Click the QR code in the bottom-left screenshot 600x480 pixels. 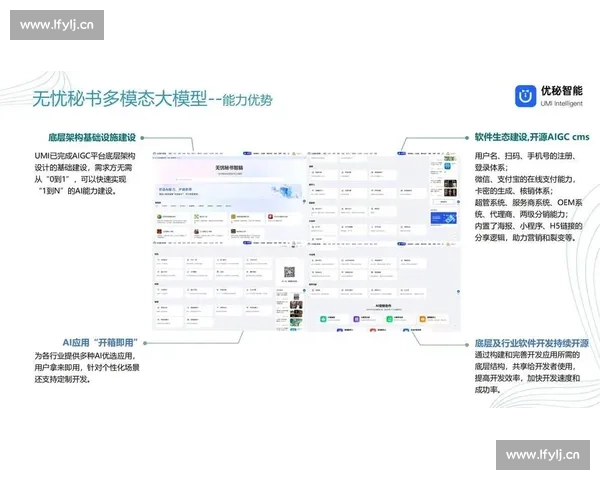(289, 272)
